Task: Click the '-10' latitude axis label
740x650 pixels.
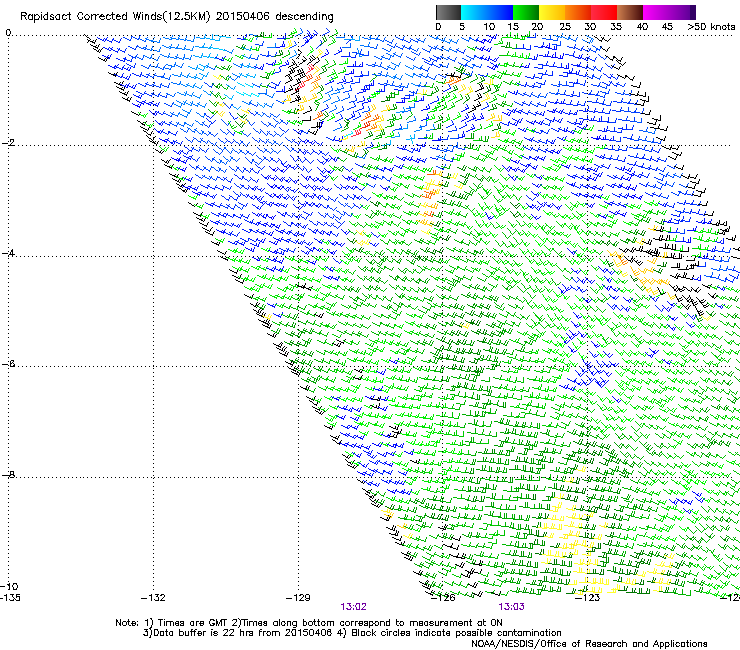Action: tap(9, 586)
